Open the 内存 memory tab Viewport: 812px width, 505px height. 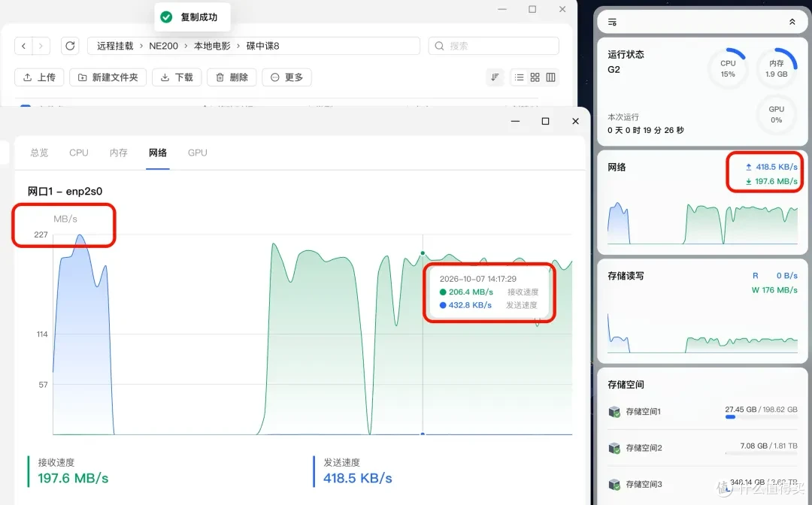click(x=119, y=153)
